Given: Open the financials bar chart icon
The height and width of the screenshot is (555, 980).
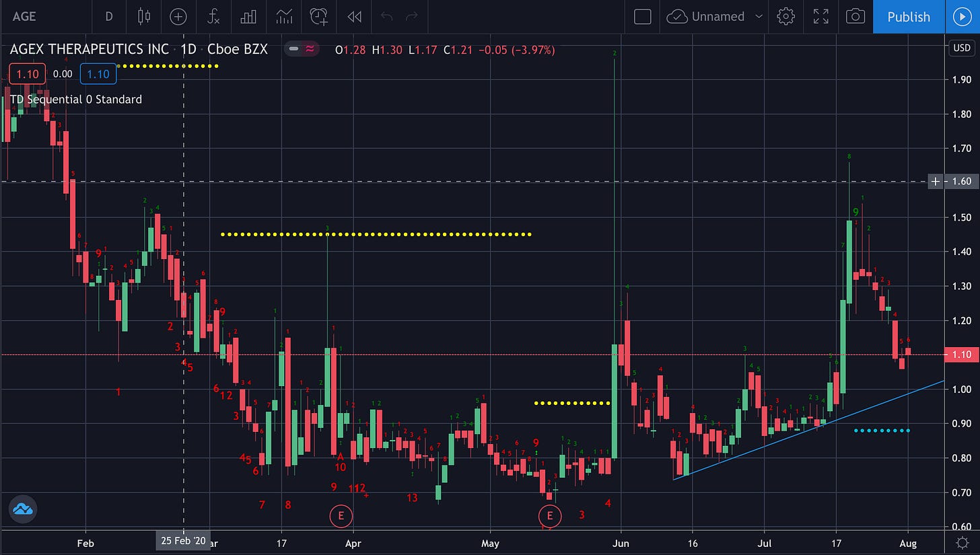Looking at the screenshot, I should tap(248, 16).
